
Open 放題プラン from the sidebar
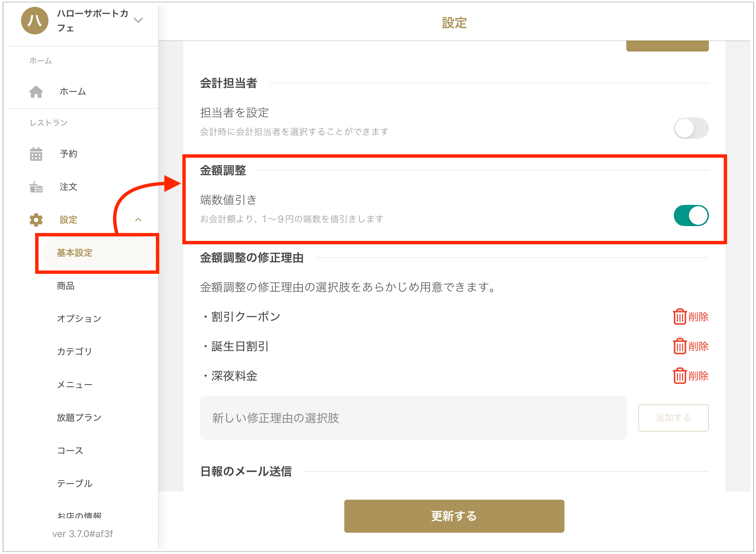(x=79, y=418)
